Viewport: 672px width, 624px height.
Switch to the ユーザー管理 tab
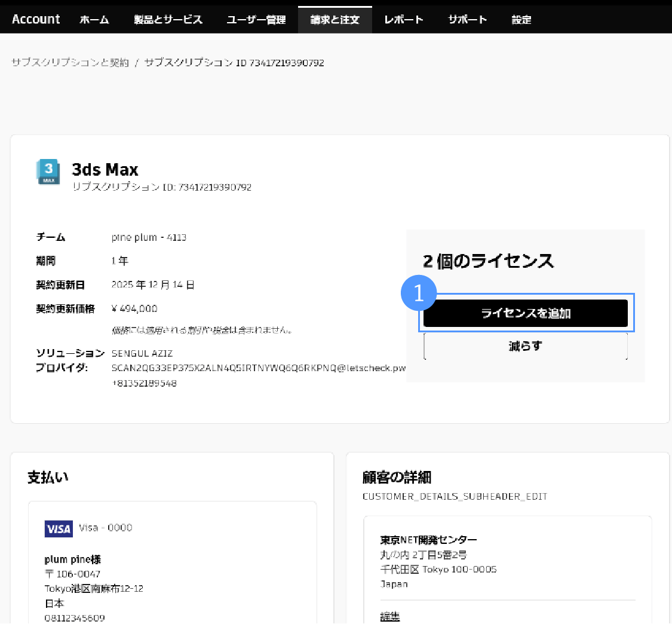[x=256, y=20]
